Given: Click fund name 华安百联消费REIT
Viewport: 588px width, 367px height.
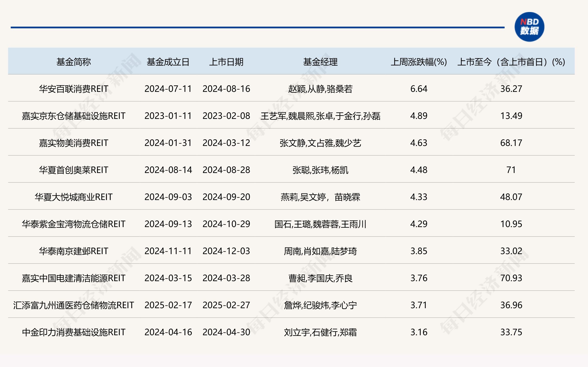Looking at the screenshot, I should pyautogui.click(x=74, y=89).
